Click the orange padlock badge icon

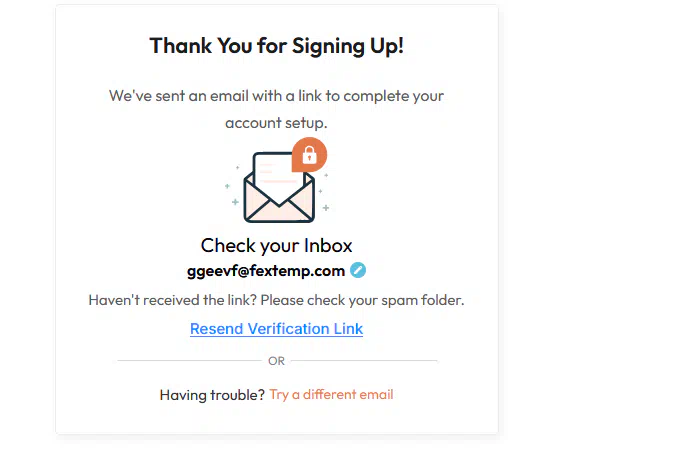point(309,155)
